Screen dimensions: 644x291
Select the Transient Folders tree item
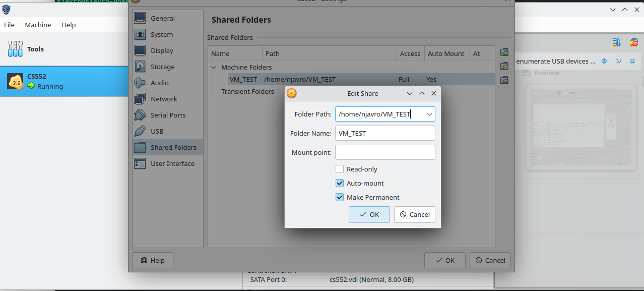pos(247,91)
